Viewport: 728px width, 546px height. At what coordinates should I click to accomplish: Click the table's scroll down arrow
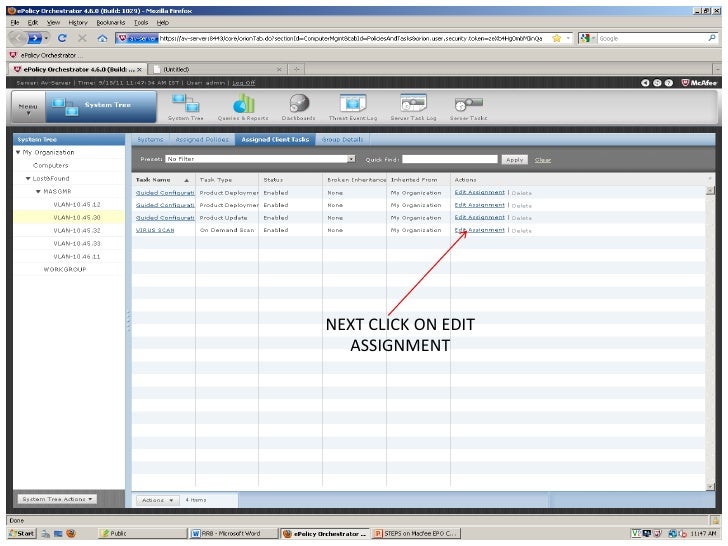click(710, 487)
